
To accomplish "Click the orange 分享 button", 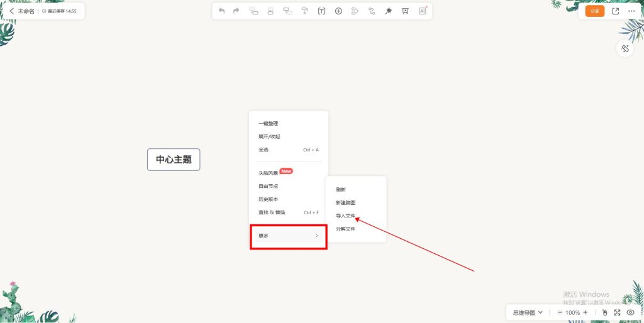I will point(595,11).
